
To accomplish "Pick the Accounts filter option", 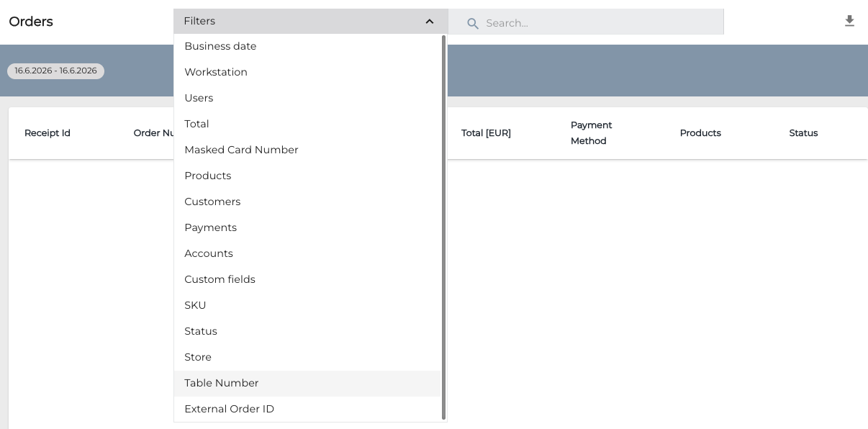I will [307, 253].
